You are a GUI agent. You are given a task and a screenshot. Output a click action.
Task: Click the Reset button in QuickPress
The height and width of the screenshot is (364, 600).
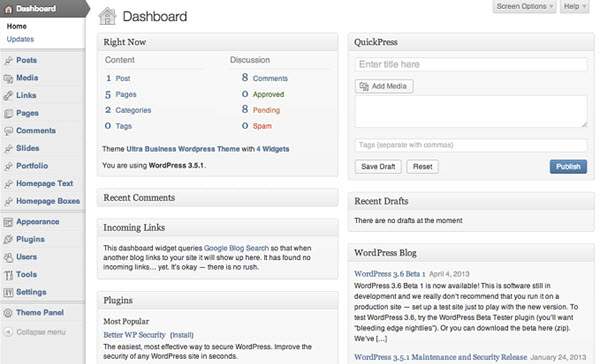tap(422, 166)
